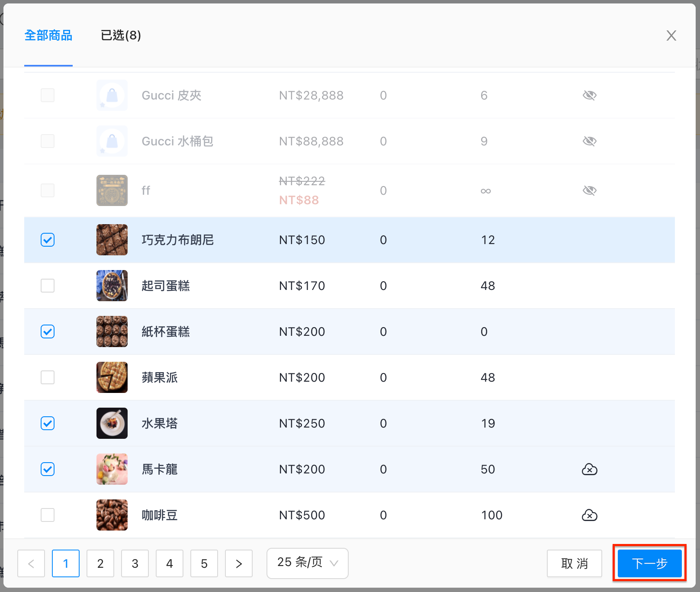Click the Gucci 水桶包 placeholder bag icon
700x592 pixels.
[x=112, y=141]
